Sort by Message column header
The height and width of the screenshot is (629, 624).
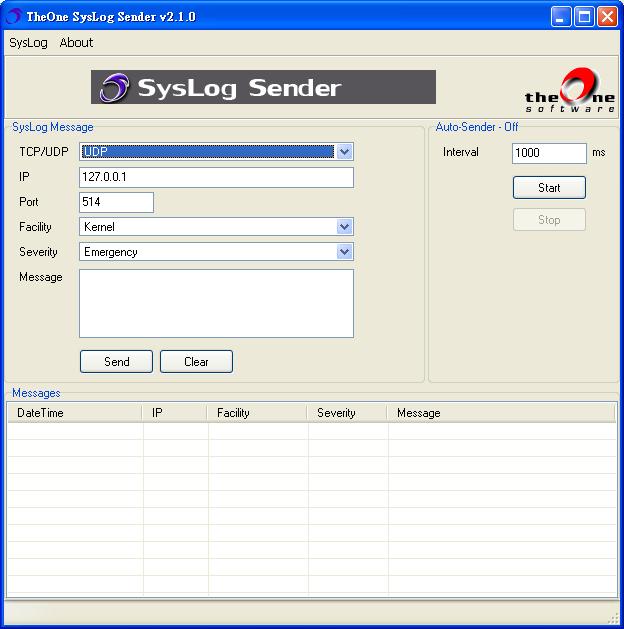click(501, 413)
